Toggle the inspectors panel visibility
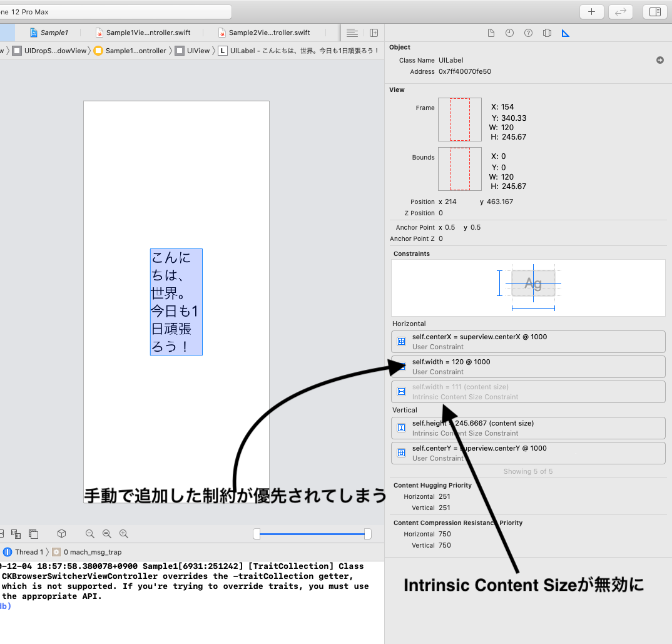 pyautogui.click(x=655, y=12)
